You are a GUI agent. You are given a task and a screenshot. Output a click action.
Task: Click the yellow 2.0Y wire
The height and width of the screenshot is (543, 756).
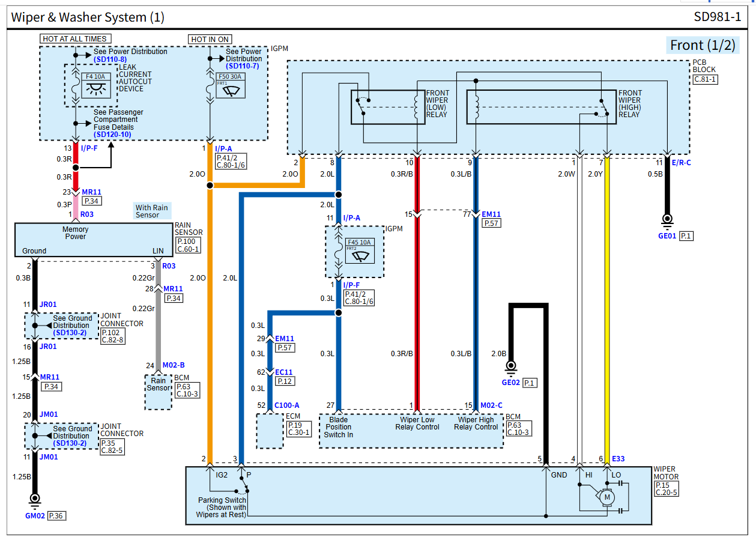(x=607, y=300)
